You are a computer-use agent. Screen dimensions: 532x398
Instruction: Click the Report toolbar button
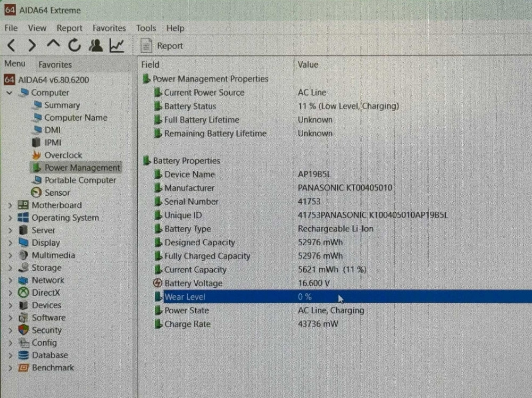162,46
